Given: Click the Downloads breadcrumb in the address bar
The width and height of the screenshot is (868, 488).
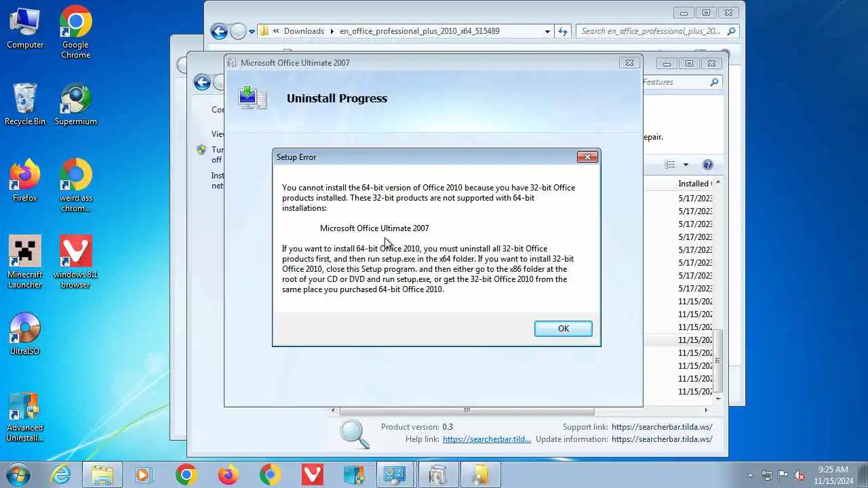Looking at the screenshot, I should pyautogui.click(x=304, y=31).
